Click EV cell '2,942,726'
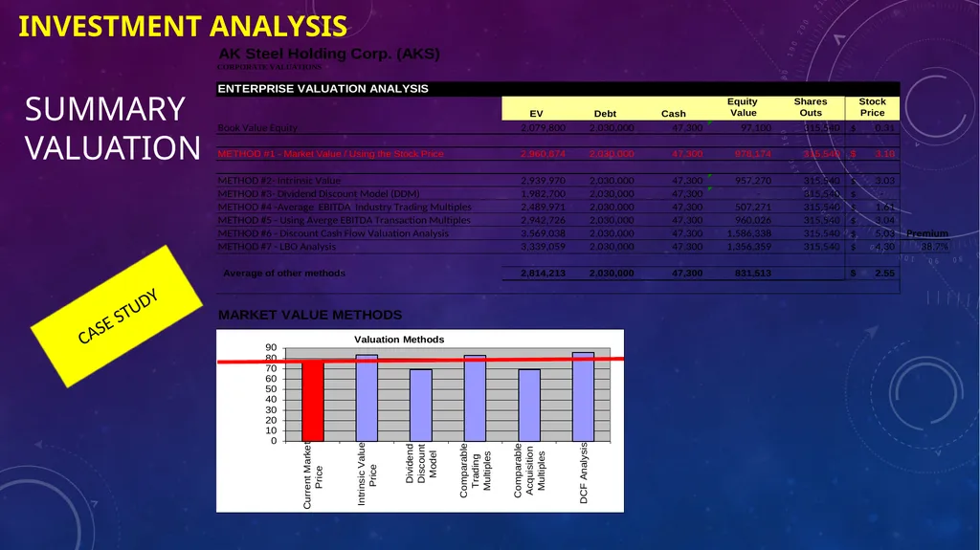Screen dimensions: 980x550 coord(544,220)
